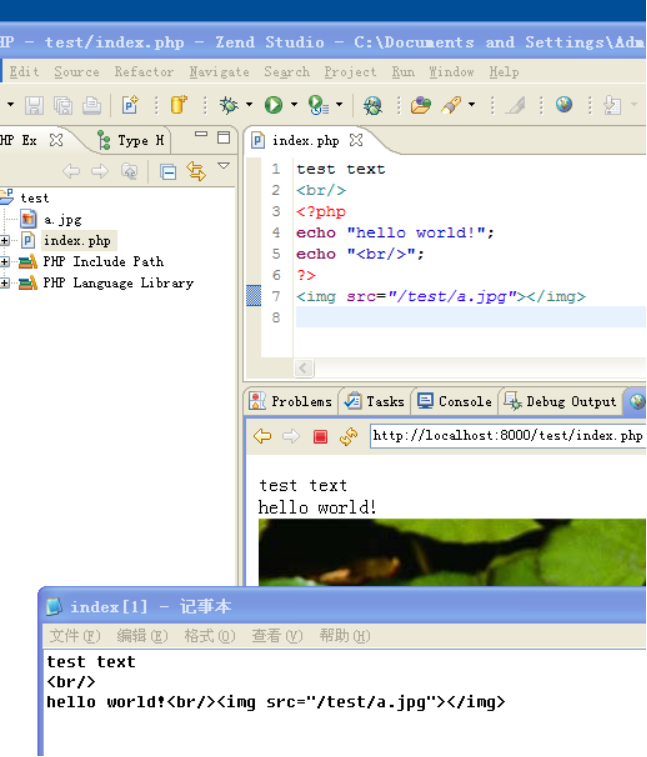Open the Refactor menu
Viewport: 647px width, 757px height.
point(144,72)
